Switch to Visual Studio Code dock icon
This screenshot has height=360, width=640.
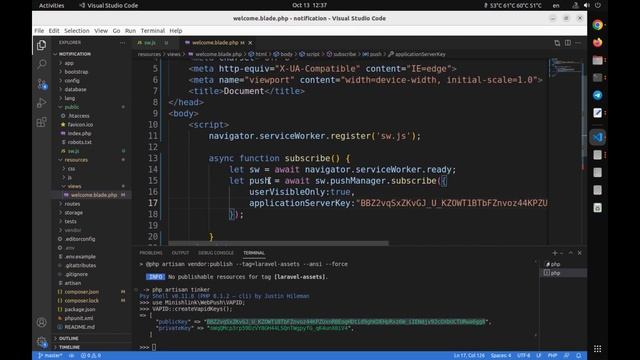coord(598,137)
